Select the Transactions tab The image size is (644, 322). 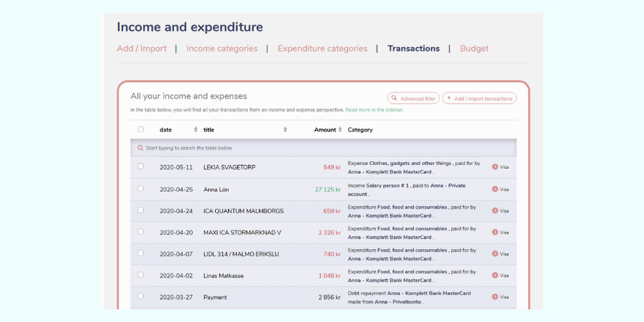[x=413, y=48]
